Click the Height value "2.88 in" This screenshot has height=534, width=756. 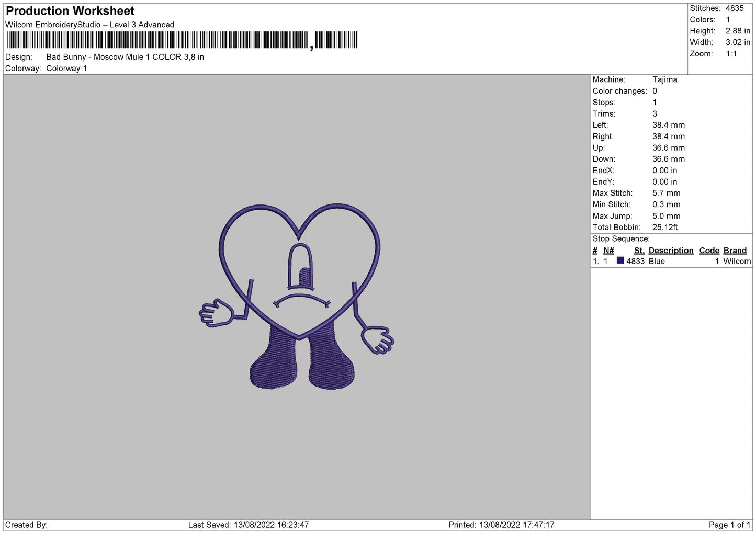[x=738, y=31]
